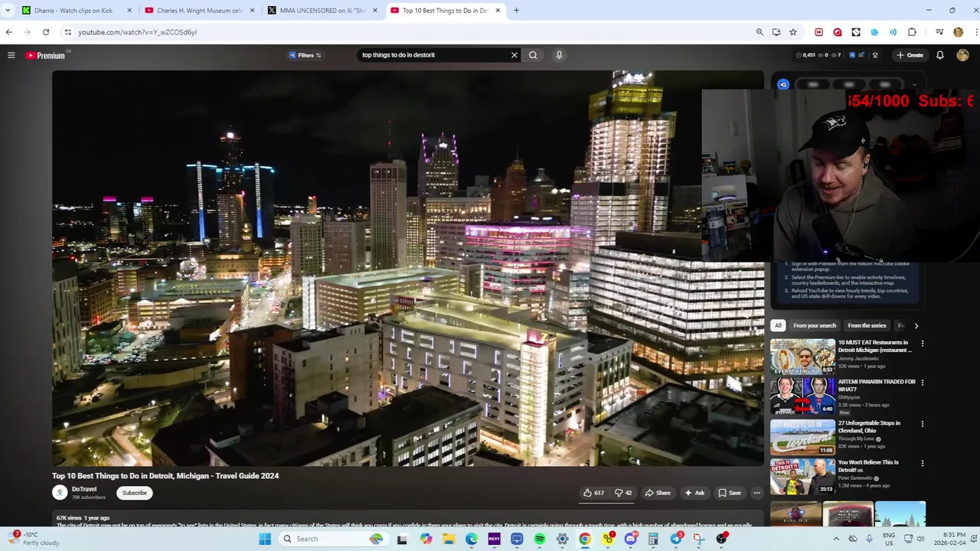Image resolution: width=980 pixels, height=551 pixels.
Task: Click the 8,451 clock stat
Action: (805, 55)
